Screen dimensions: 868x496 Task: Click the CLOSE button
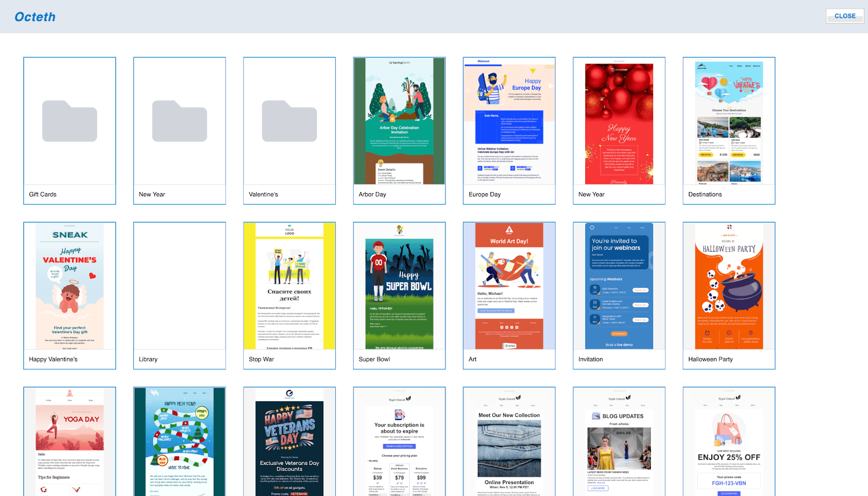pos(844,16)
